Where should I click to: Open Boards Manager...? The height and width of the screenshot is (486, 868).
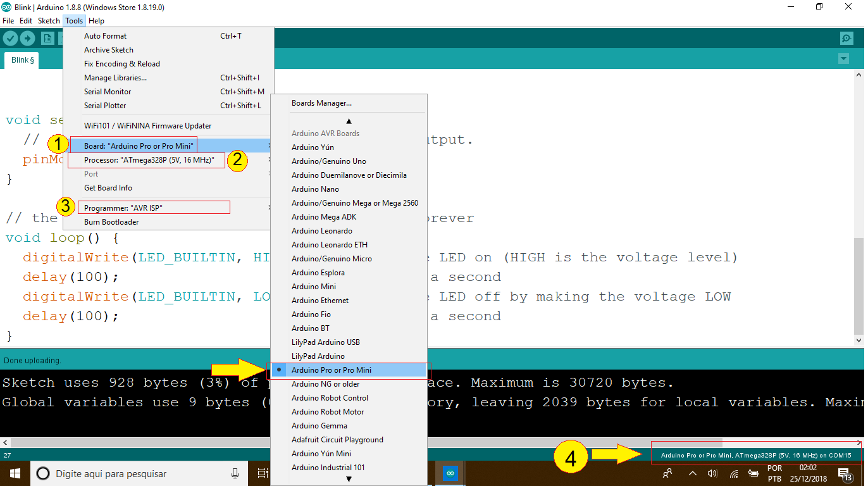pyautogui.click(x=349, y=103)
